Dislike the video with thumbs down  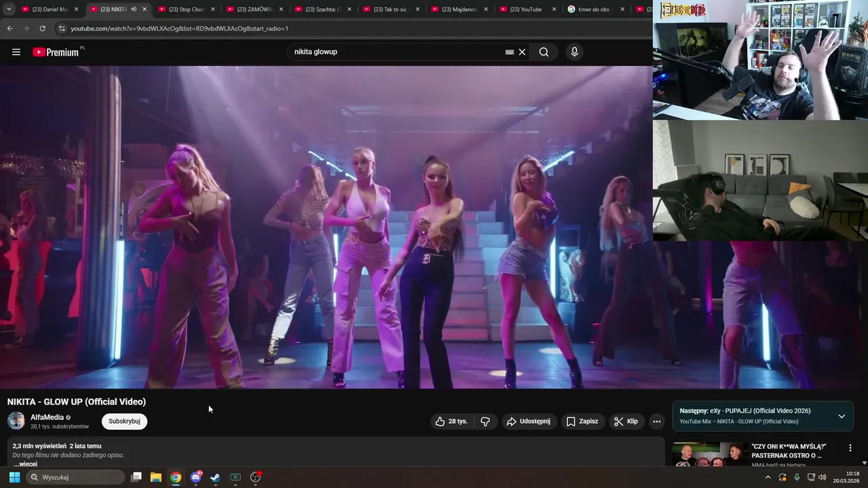tap(486, 422)
